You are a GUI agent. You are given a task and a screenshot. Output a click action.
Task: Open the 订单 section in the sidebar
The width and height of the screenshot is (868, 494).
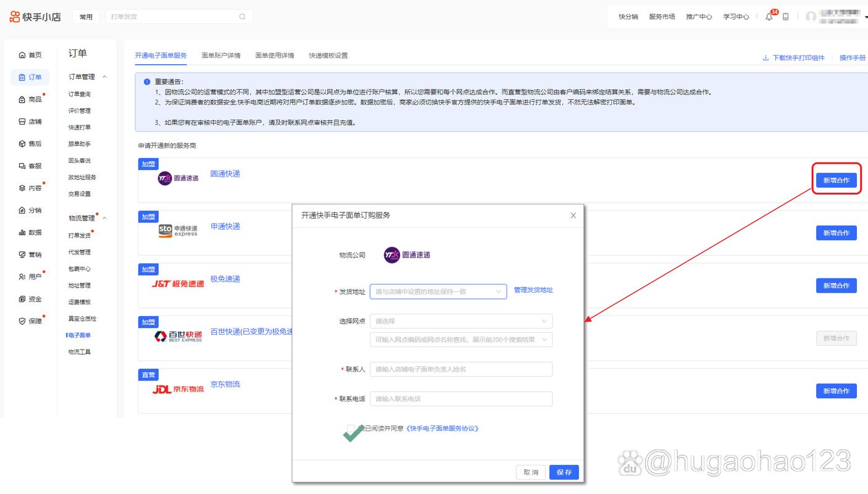coord(29,77)
